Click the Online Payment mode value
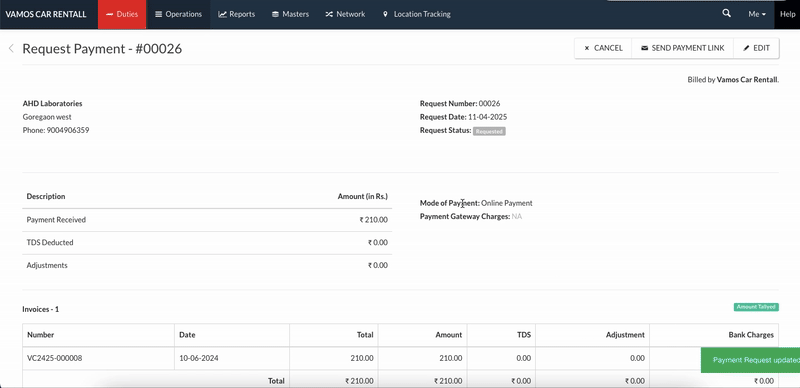Image resolution: width=800 pixels, height=388 pixels. click(507, 203)
